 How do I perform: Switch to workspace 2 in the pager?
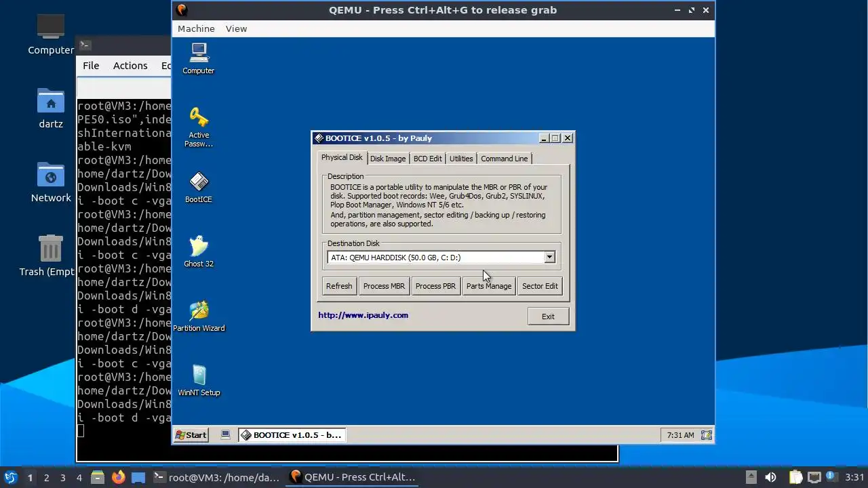pos(46,478)
